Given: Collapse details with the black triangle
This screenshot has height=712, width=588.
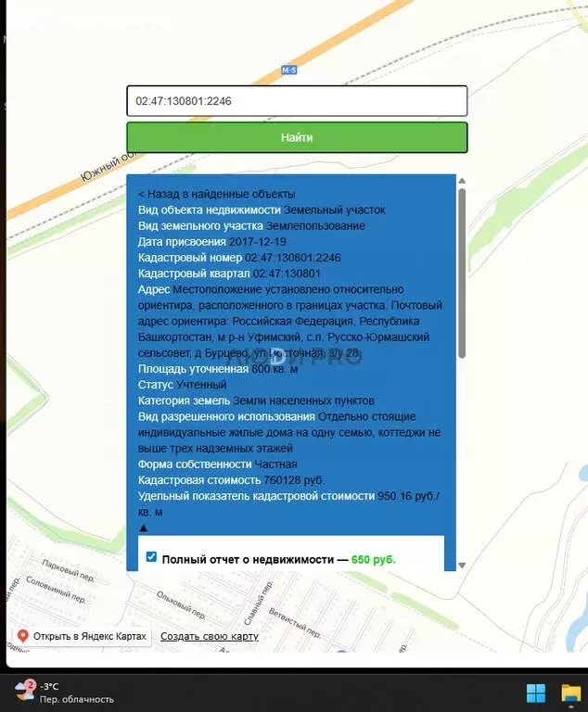Looking at the screenshot, I should 143,528.
